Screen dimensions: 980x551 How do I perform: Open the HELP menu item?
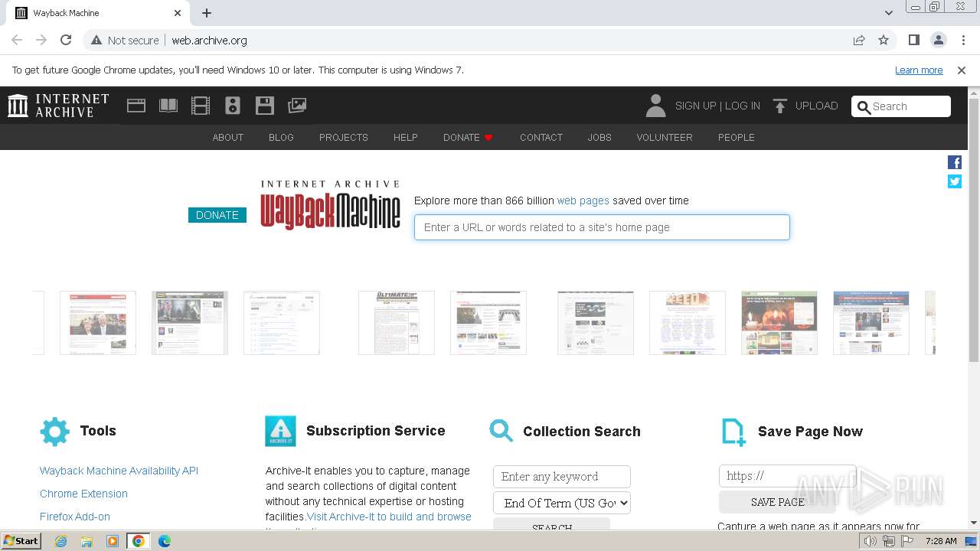[406, 137]
